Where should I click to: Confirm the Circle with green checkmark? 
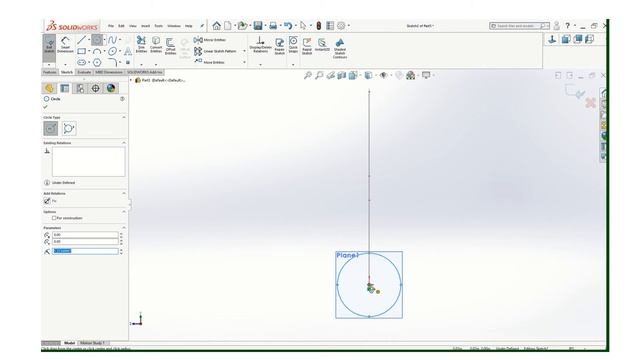click(45, 107)
